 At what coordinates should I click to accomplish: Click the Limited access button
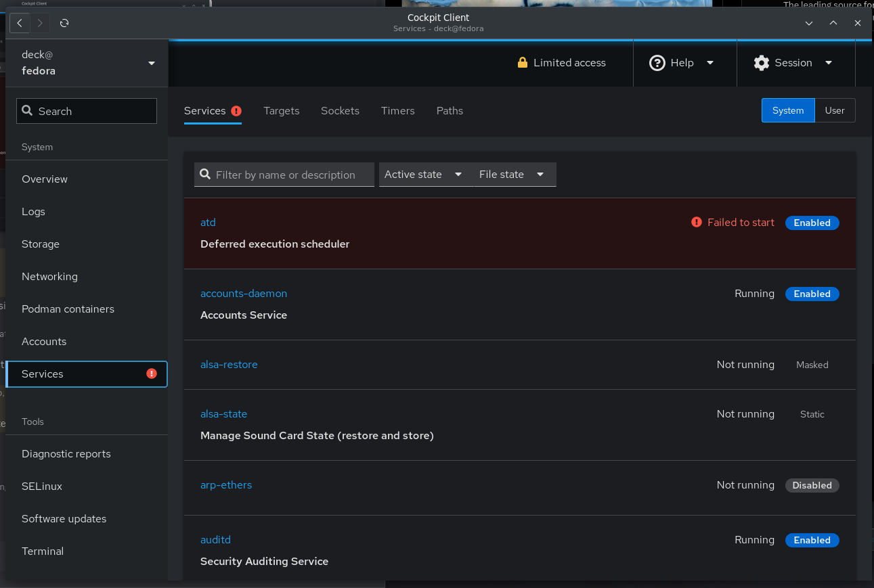561,63
